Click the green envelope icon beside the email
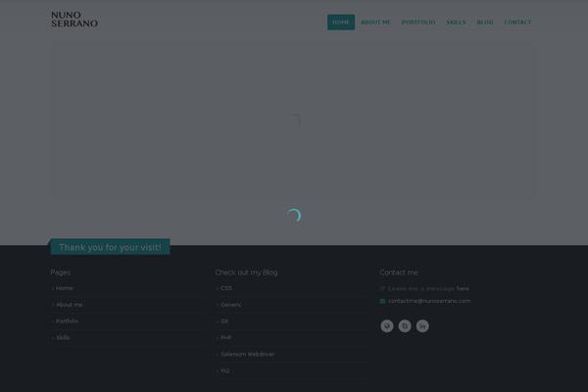 pos(382,301)
